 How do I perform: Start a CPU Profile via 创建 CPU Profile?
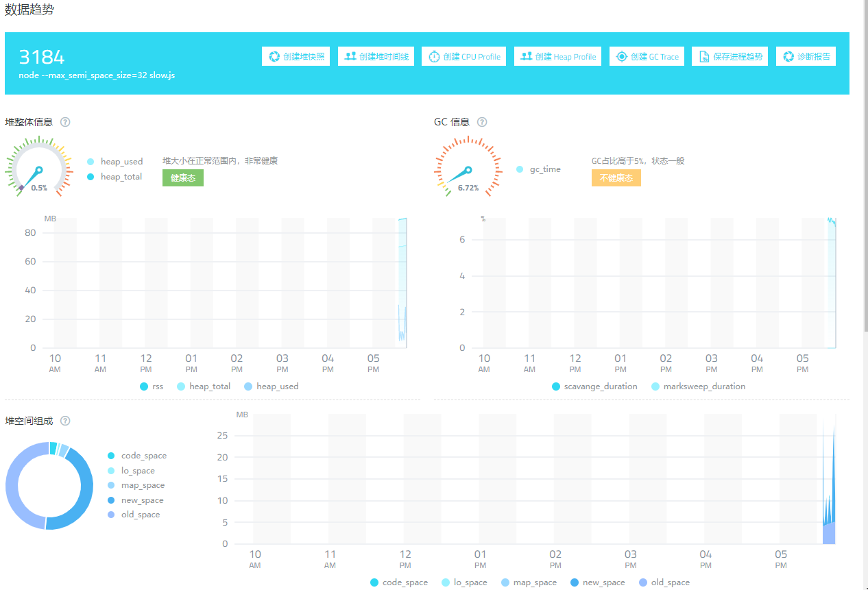(463, 57)
